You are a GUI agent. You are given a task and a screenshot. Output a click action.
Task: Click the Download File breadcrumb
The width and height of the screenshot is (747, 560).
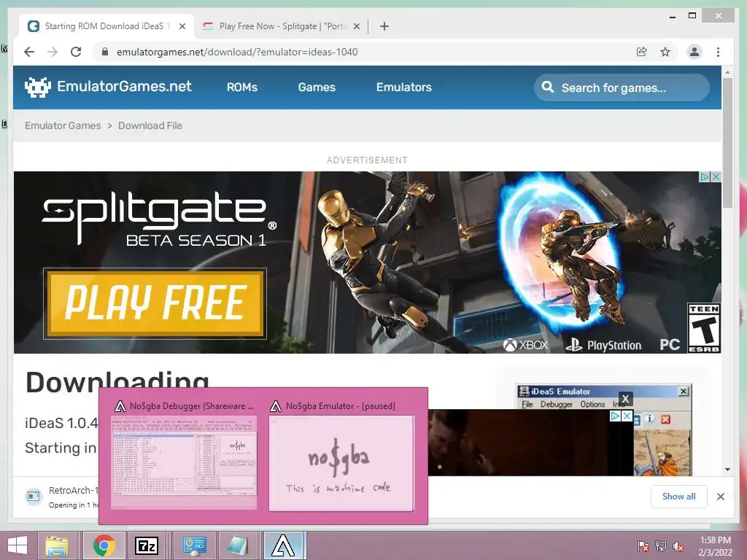coord(150,125)
